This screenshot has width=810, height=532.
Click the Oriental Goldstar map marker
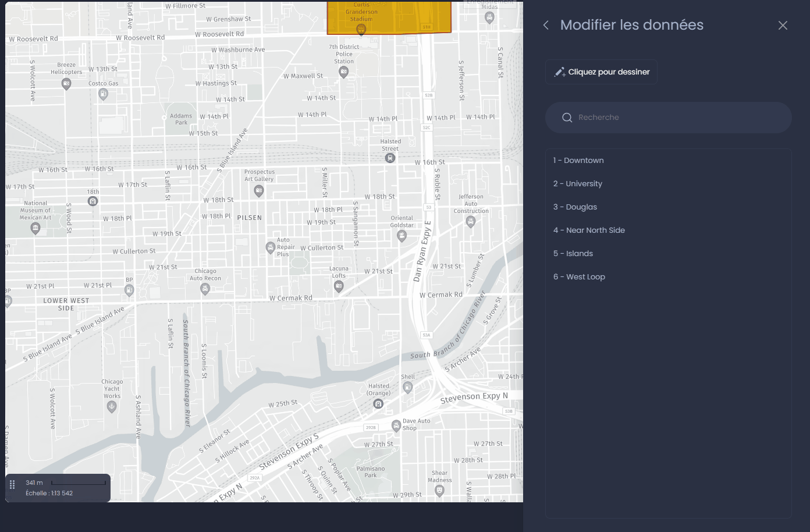pyautogui.click(x=402, y=235)
